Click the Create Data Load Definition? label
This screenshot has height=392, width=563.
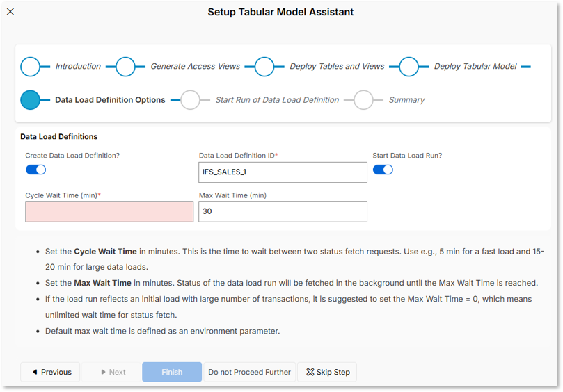coord(72,156)
